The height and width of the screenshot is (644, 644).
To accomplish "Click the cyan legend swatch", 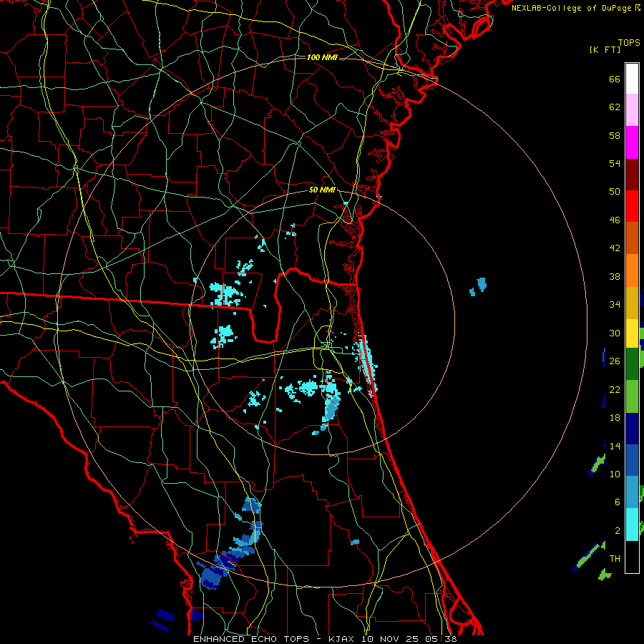I will coord(632,525).
